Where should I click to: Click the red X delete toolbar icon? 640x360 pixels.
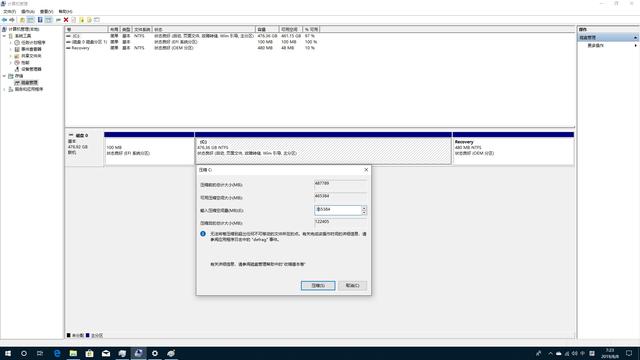click(x=66, y=20)
